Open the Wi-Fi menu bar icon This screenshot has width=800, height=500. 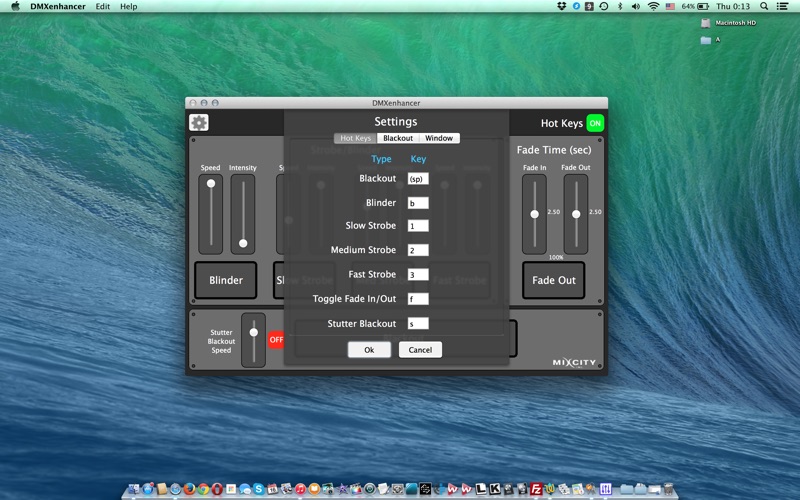[x=653, y=6]
